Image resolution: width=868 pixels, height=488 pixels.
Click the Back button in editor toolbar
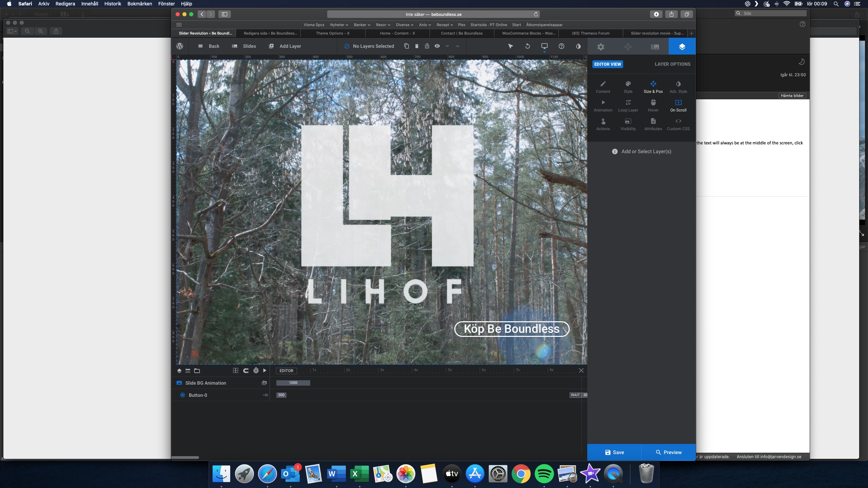(x=209, y=46)
